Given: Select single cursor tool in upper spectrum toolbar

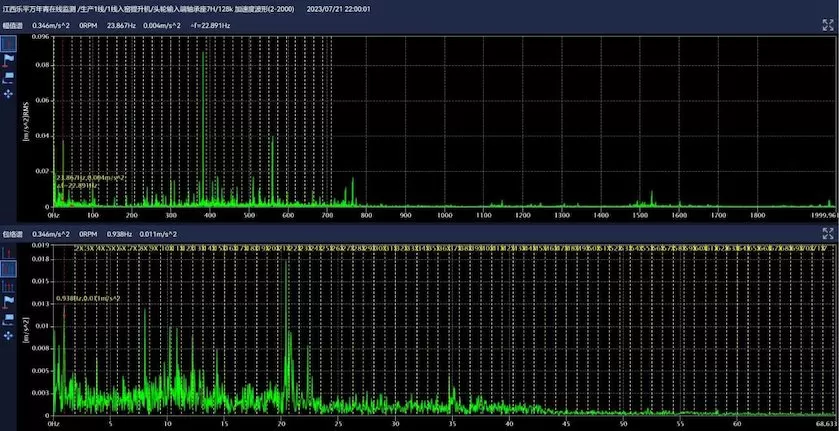Looking at the screenshot, I should point(9,45).
